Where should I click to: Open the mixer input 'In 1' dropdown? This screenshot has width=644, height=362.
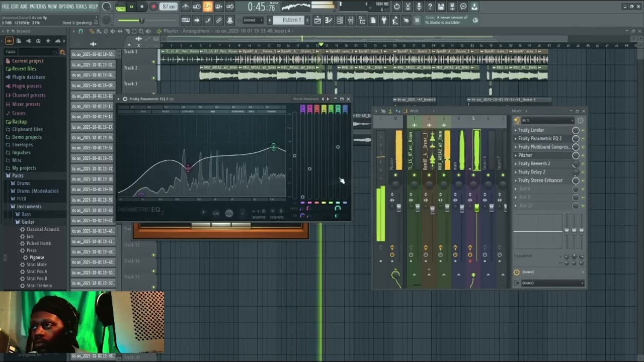coord(547,121)
